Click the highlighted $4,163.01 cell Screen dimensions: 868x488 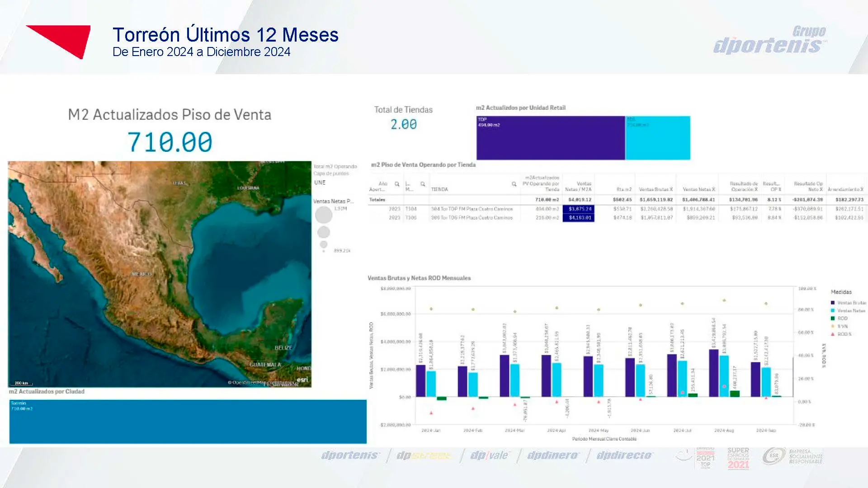[579, 217]
